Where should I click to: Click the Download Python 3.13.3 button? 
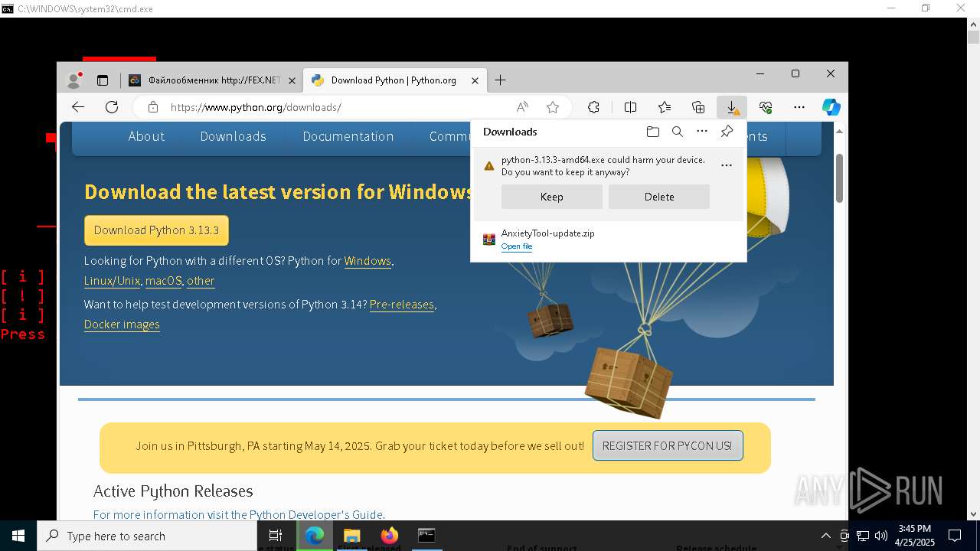click(x=156, y=230)
